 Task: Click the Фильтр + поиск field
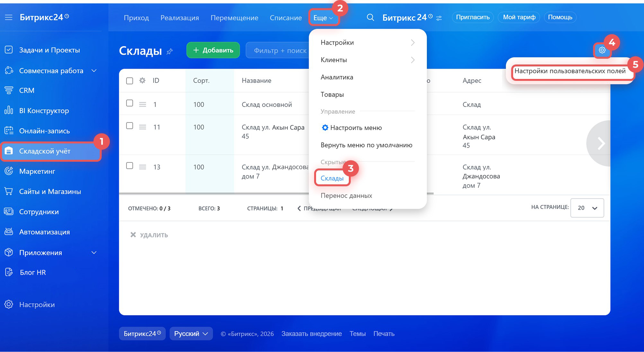click(279, 51)
